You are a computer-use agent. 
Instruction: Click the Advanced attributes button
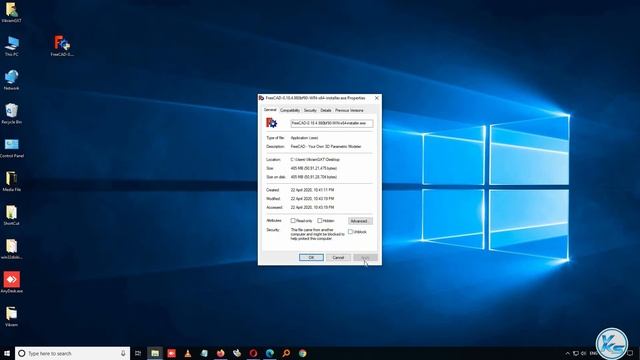(x=360, y=221)
